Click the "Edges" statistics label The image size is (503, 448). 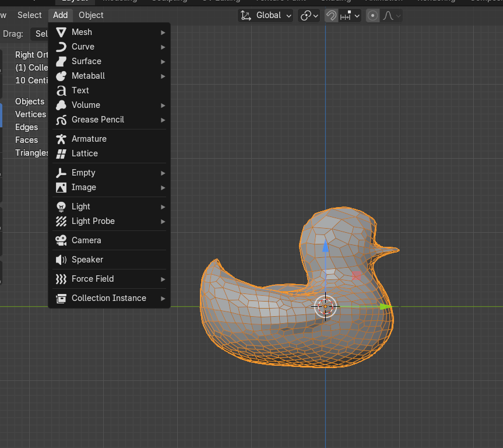[x=27, y=127]
